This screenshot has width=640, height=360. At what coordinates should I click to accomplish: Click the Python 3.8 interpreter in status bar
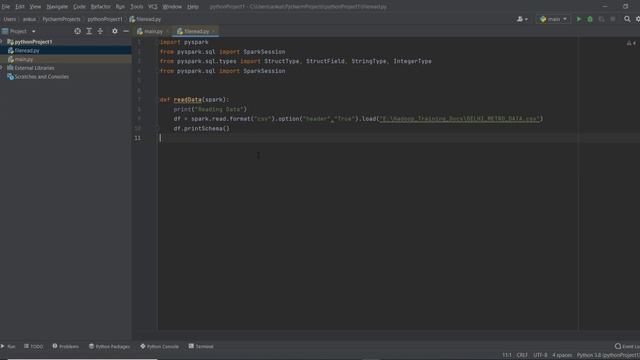[608, 355]
